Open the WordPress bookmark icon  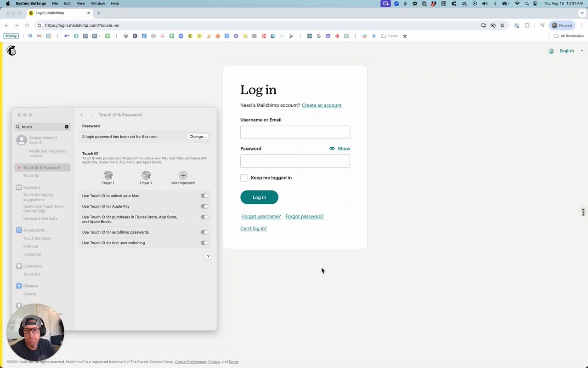pos(126,36)
